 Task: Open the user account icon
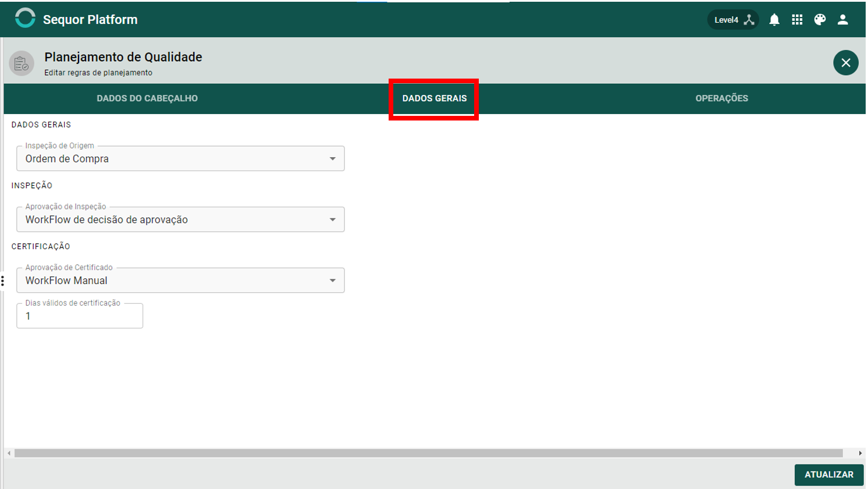coord(842,20)
